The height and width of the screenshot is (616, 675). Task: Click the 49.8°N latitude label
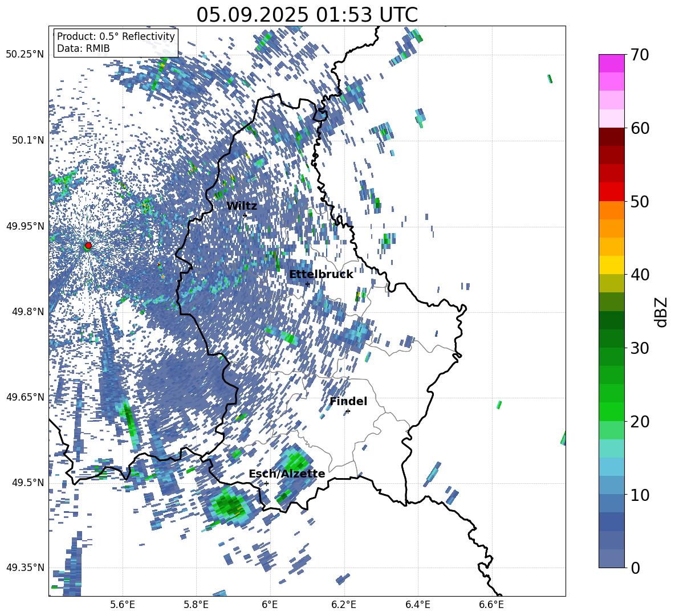click(28, 312)
